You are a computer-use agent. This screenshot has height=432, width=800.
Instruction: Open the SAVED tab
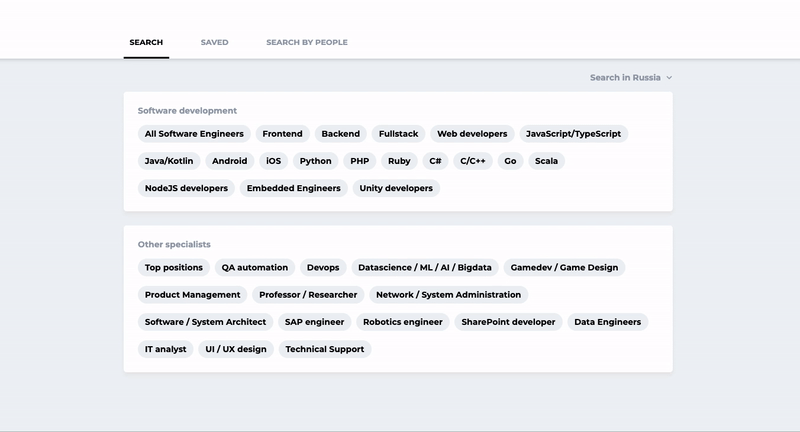[214, 42]
